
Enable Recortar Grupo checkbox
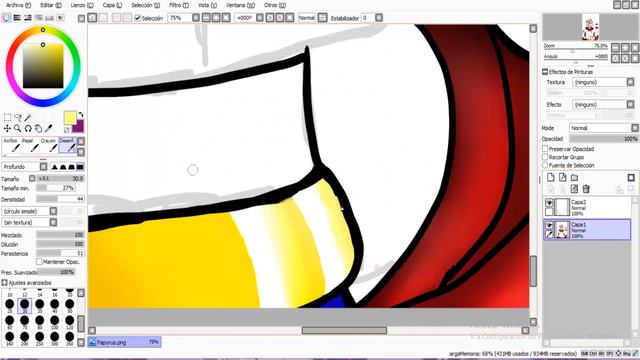(545, 157)
